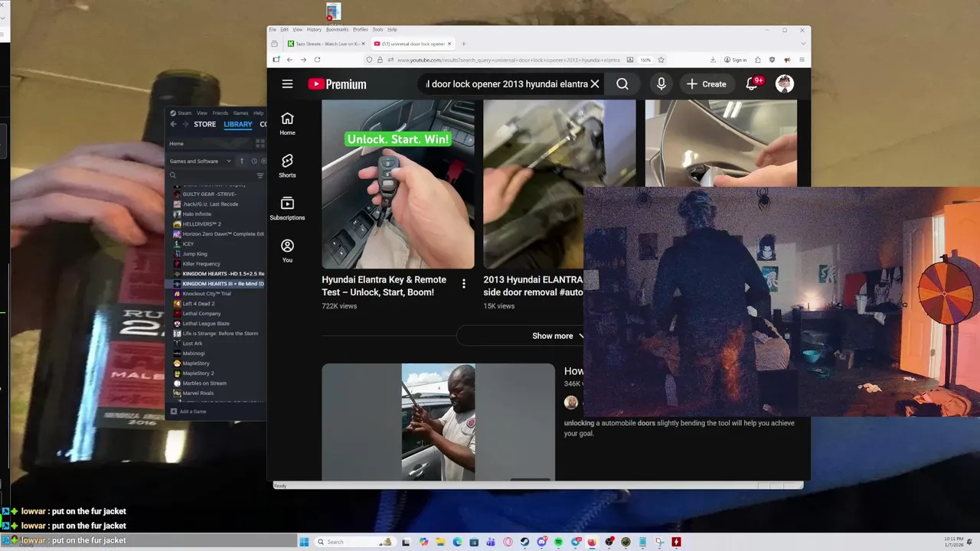Click the YouTube Create button
The height and width of the screenshot is (551, 980).
pyautogui.click(x=706, y=84)
